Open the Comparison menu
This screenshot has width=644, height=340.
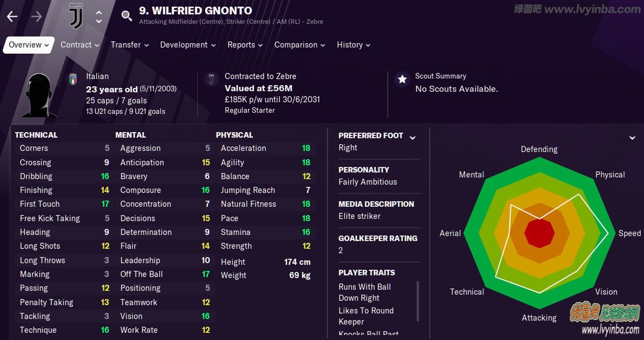click(299, 45)
